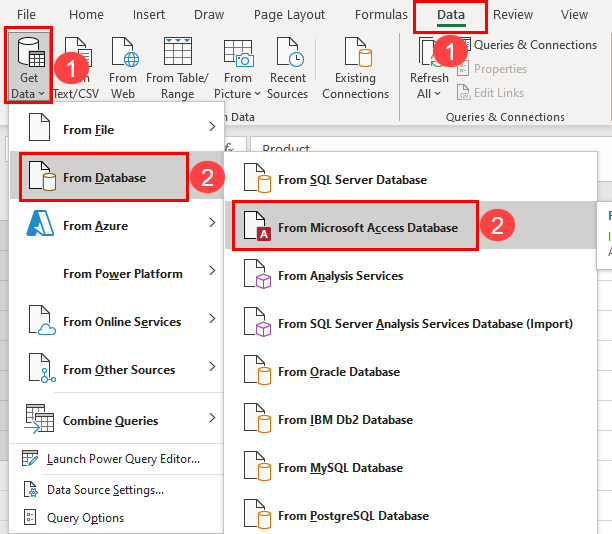Click the From Power Platform chevron arrow
612x534 pixels.
pos(212,271)
